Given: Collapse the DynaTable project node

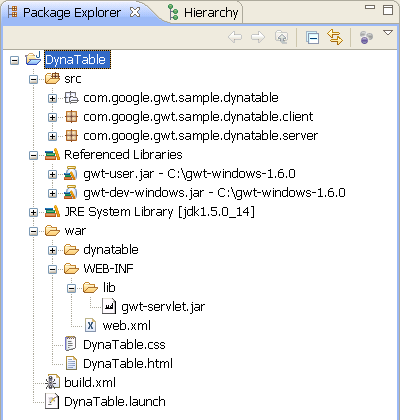Looking at the screenshot, I should pos(14,60).
